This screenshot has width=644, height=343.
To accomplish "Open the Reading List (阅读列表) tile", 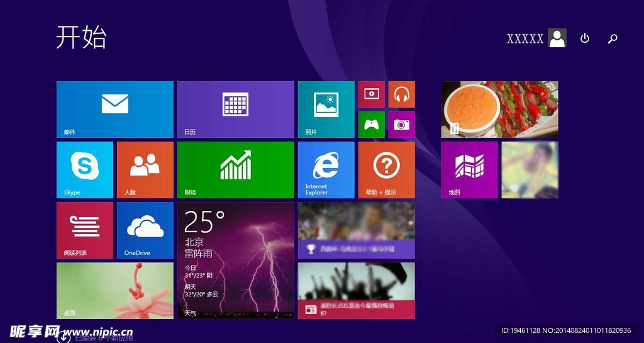I will (x=85, y=230).
